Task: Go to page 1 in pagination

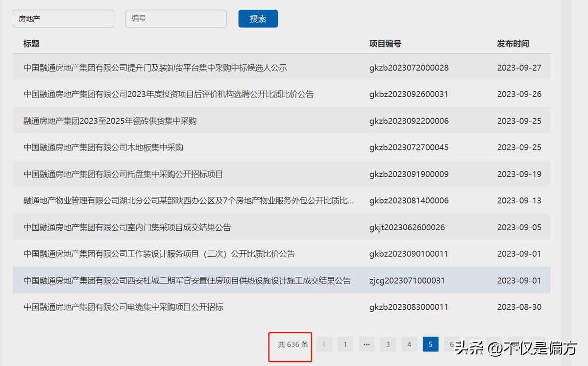Action: (345, 344)
